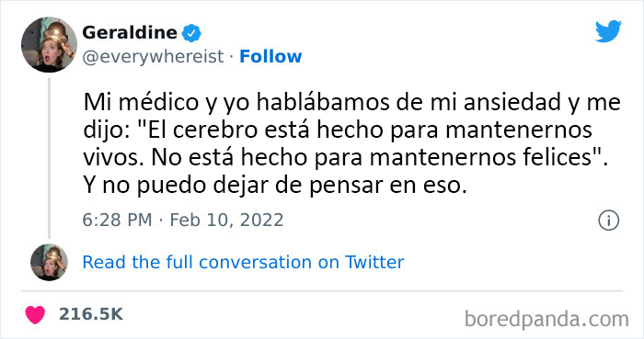This screenshot has height=339, width=644.
Task: Click the 216.5K likes count
Action: (x=91, y=314)
